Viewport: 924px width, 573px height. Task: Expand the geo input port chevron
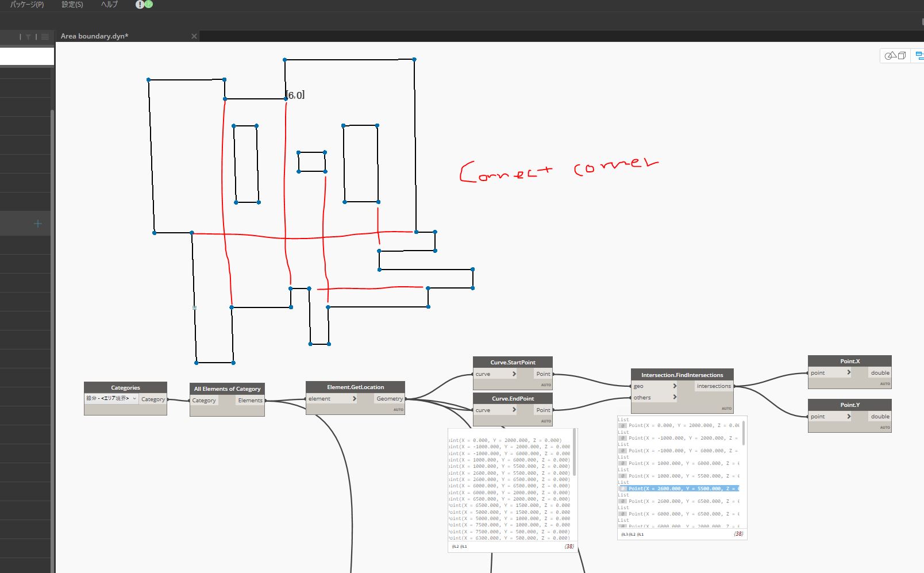(x=675, y=386)
